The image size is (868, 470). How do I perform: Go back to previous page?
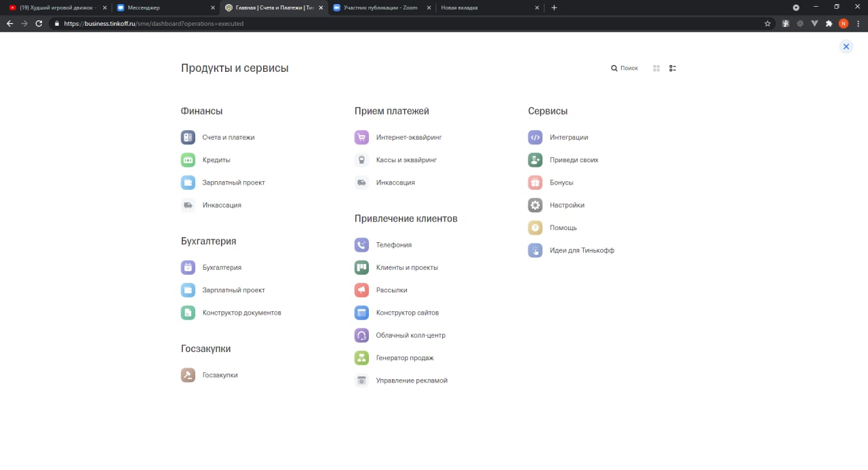click(x=9, y=23)
